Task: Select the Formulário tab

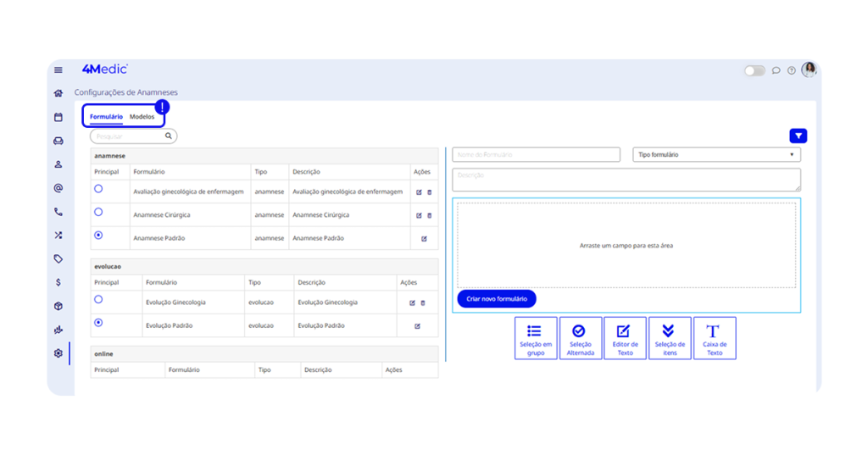Action: pos(106,117)
